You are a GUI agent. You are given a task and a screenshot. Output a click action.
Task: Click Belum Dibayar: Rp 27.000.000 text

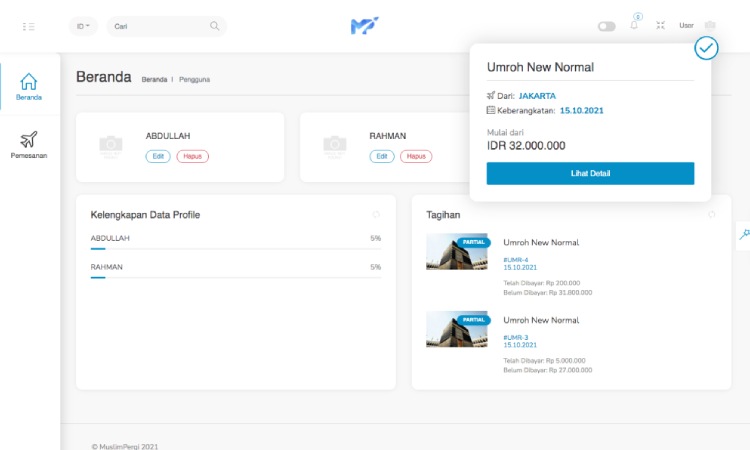548,370
